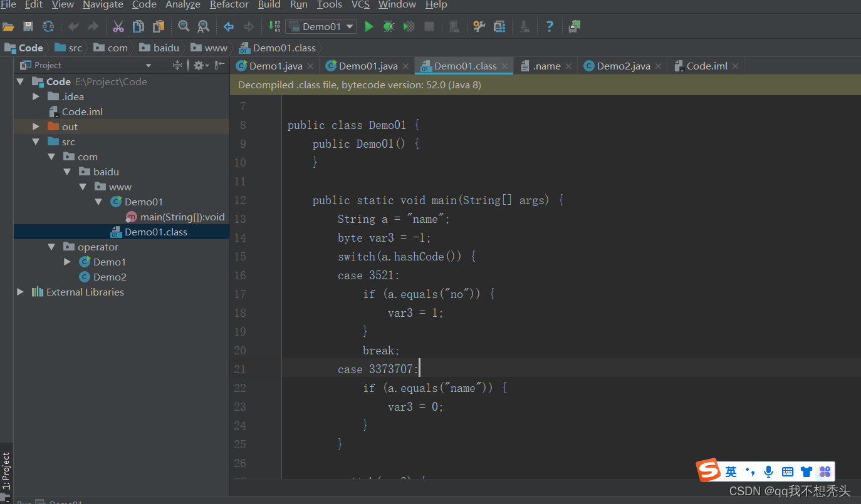
Task: Open the Demo01 run configuration dropdown
Action: [x=321, y=26]
